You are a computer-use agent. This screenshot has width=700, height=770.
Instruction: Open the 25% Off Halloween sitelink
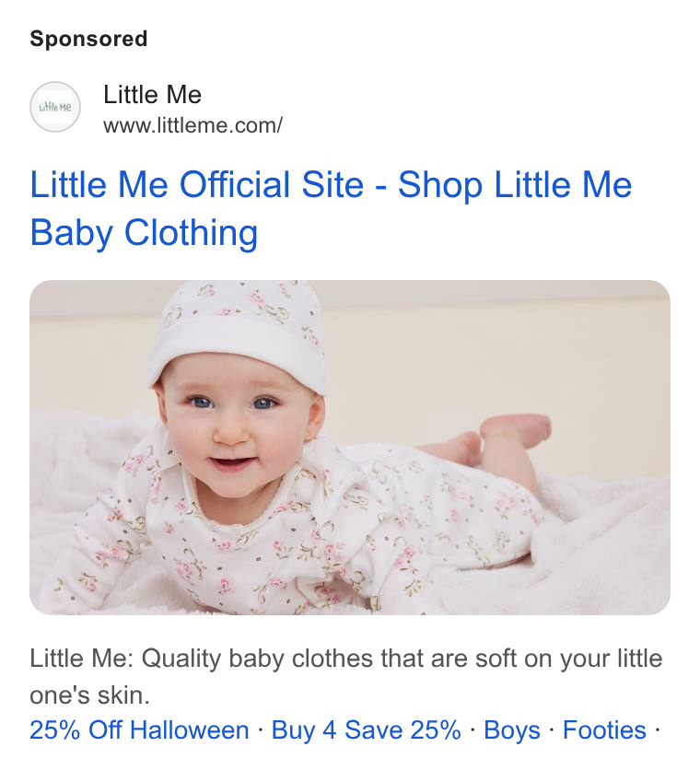[139, 729]
